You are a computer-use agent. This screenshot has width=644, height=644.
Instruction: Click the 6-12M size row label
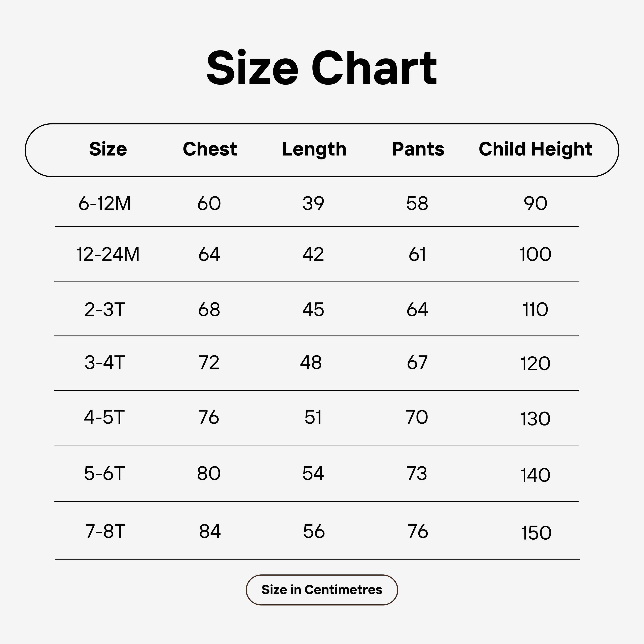point(105,203)
